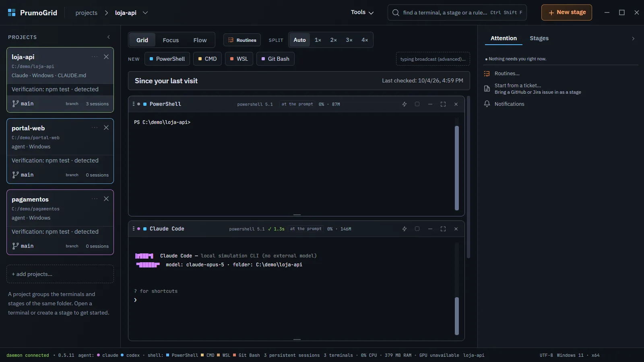Image resolution: width=644 pixels, height=362 pixels.
Task: Collapse the Projects sidebar
Action: [109, 37]
